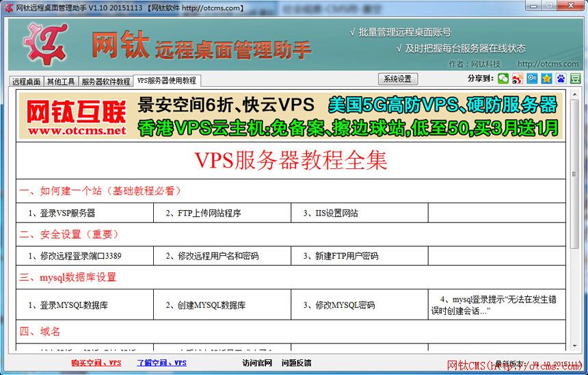Open the 购买空间、VPS link
The width and height of the screenshot is (588, 375).
(96, 363)
